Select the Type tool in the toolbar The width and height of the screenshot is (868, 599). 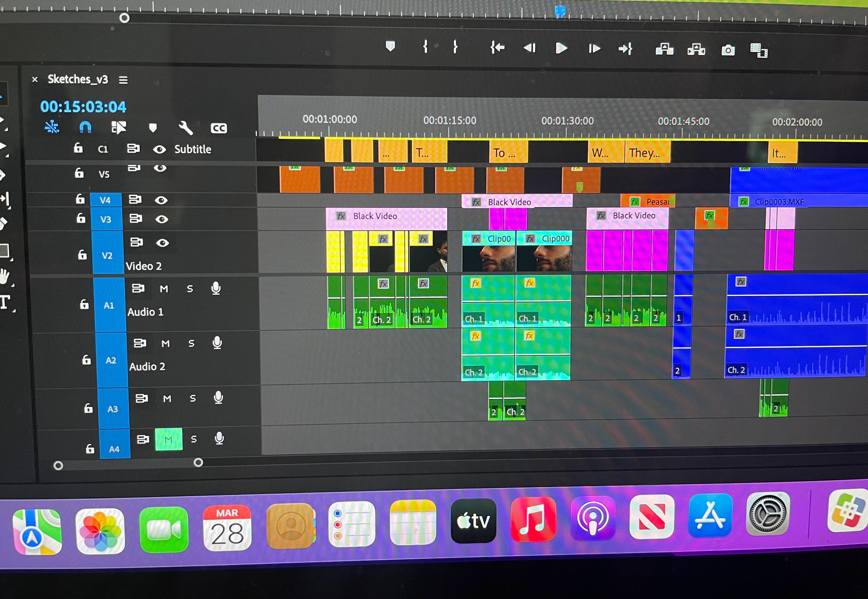(5, 302)
